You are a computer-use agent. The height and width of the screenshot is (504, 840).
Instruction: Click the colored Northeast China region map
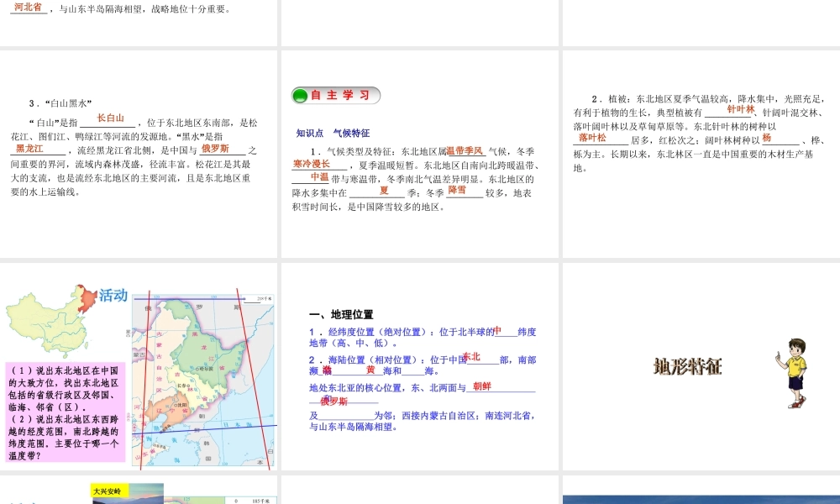click(203, 381)
